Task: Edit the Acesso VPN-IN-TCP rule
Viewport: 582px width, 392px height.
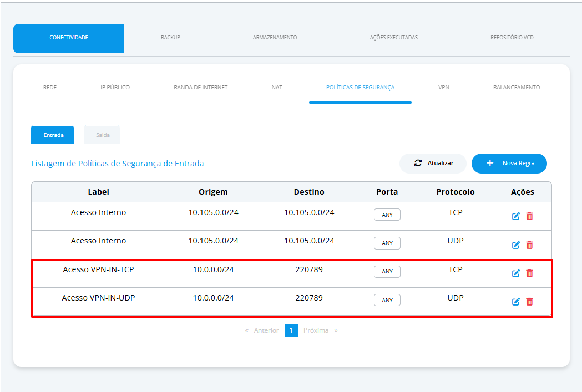Action: point(515,273)
